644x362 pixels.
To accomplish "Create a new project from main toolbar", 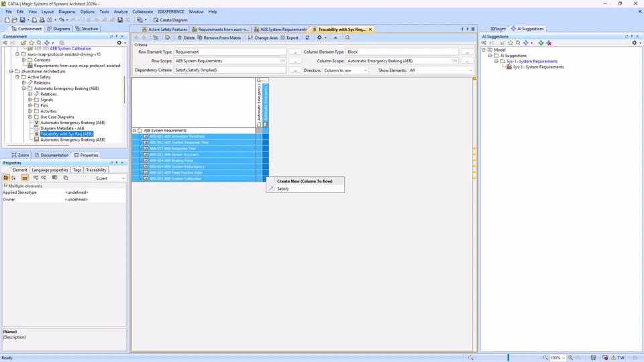I will pos(7,19).
